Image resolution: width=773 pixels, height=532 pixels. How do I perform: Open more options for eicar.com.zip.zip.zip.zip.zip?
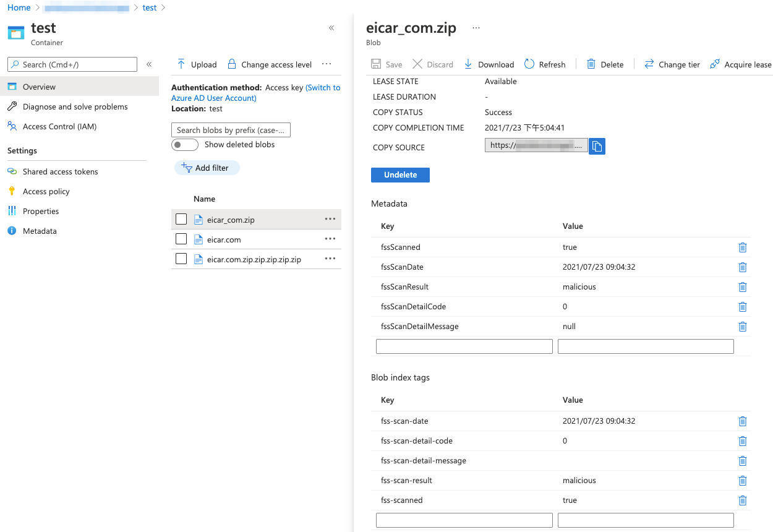click(330, 259)
